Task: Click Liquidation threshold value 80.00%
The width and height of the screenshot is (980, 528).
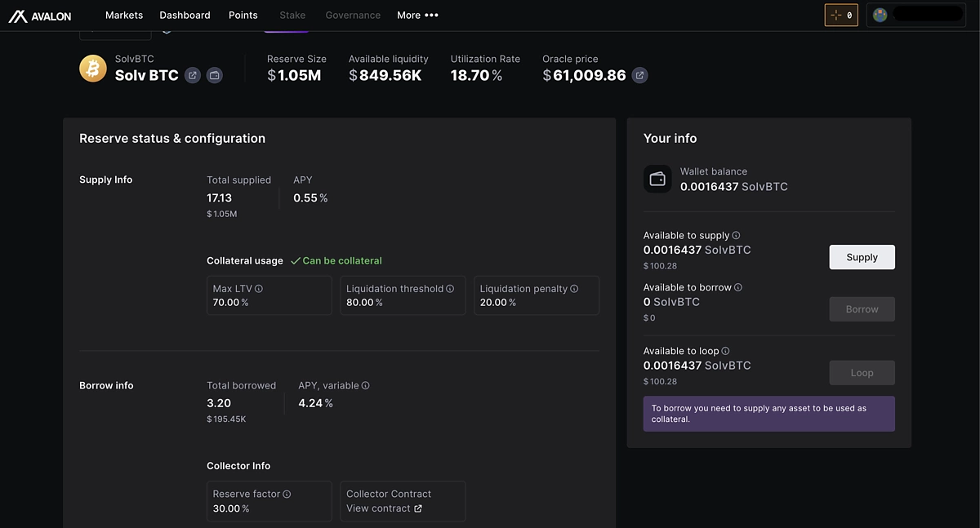Action: pyautogui.click(x=364, y=303)
